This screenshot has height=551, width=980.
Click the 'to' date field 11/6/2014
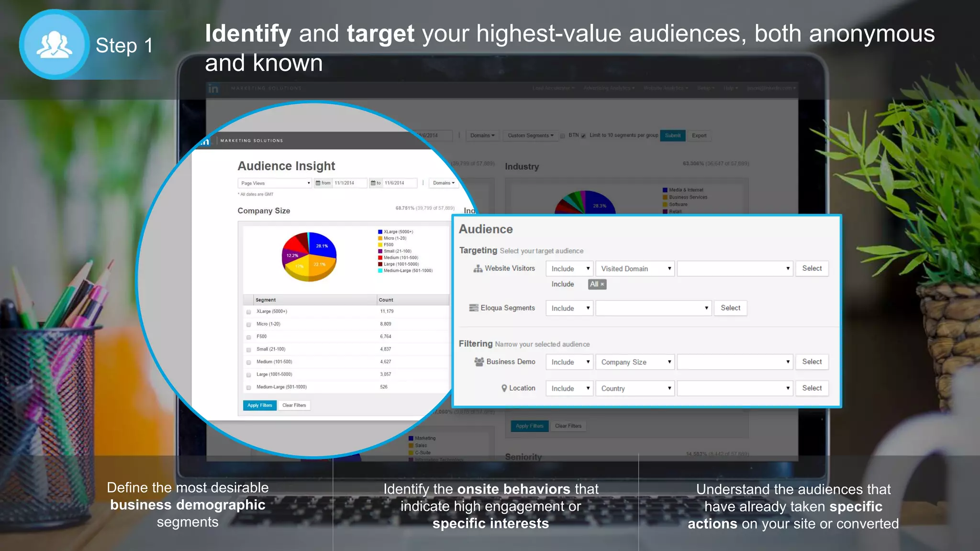[400, 183]
